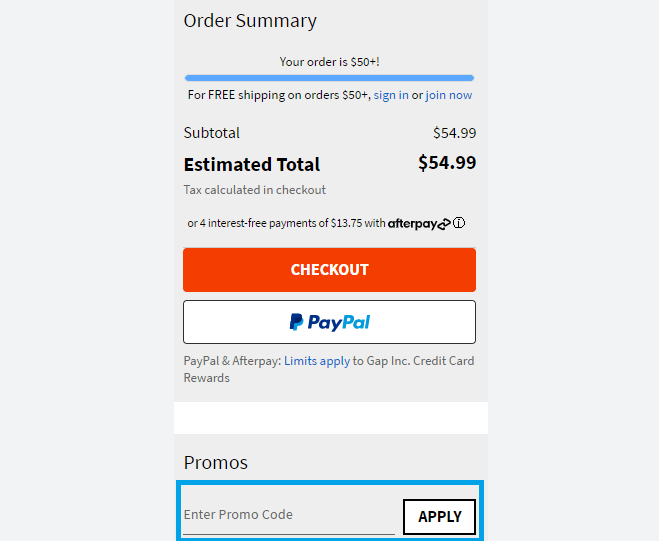Viewport: 659px width, 541px height.
Task: Select the Promos section heading
Action: click(216, 463)
